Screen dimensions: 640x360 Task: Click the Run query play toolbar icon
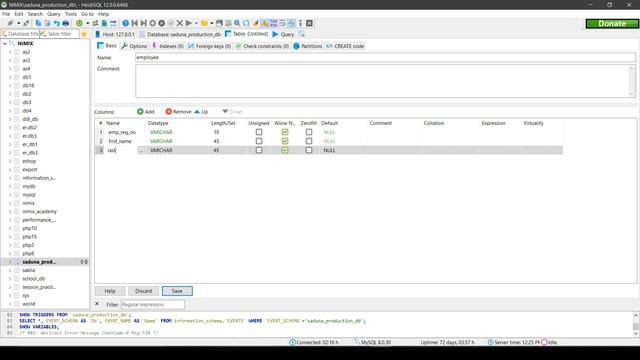(189, 23)
